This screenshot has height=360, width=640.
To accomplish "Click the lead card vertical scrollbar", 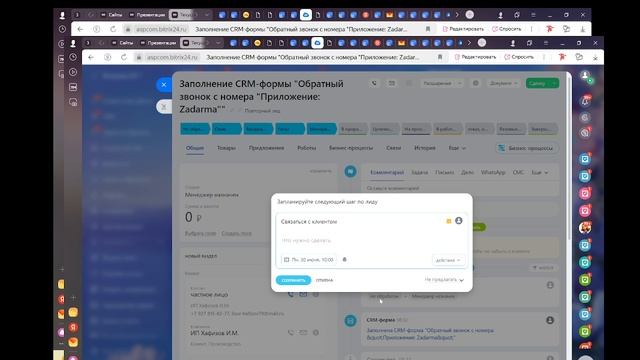I will pos(569,157).
